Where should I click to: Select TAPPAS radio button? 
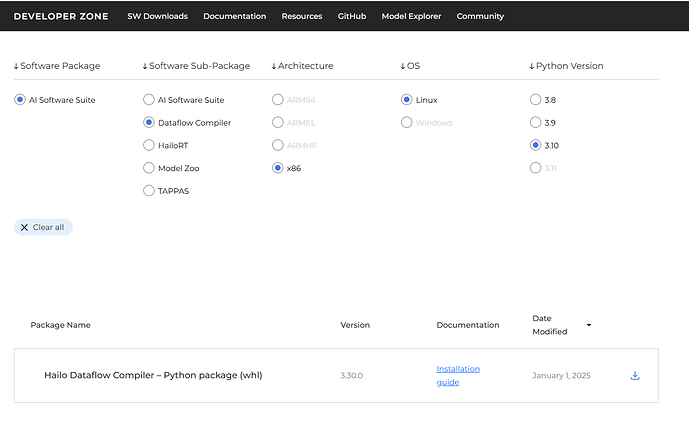point(149,190)
